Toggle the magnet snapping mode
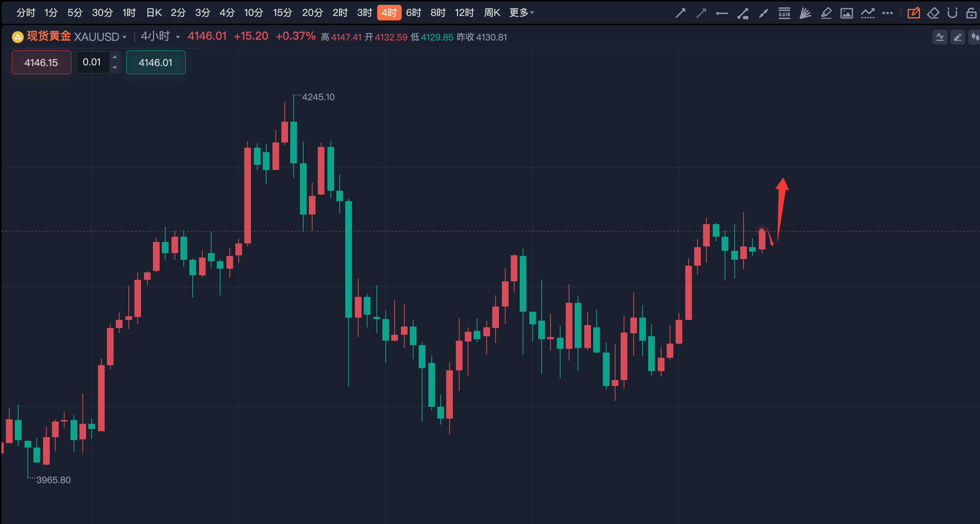The height and width of the screenshot is (524, 980). [952, 12]
